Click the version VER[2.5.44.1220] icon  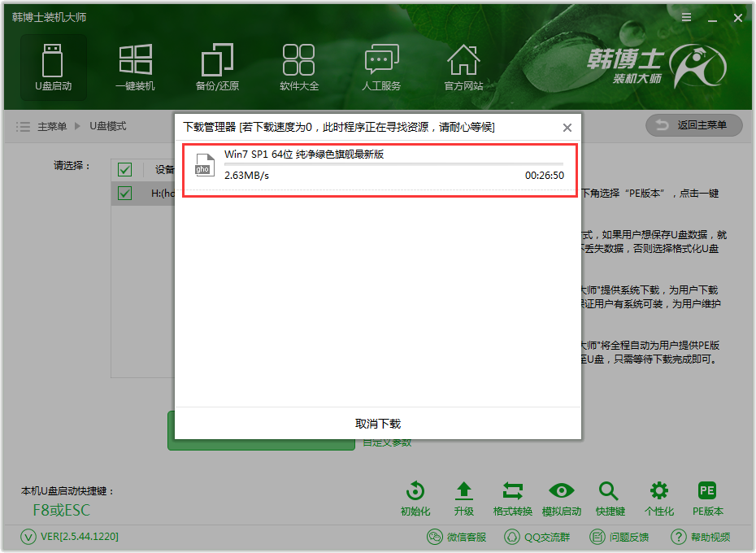tap(28, 537)
